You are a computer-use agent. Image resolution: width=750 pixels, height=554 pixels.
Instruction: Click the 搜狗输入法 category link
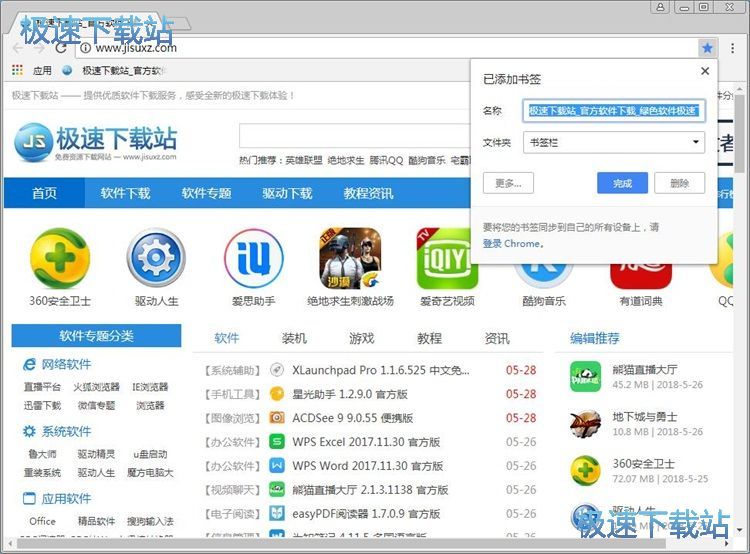150,521
